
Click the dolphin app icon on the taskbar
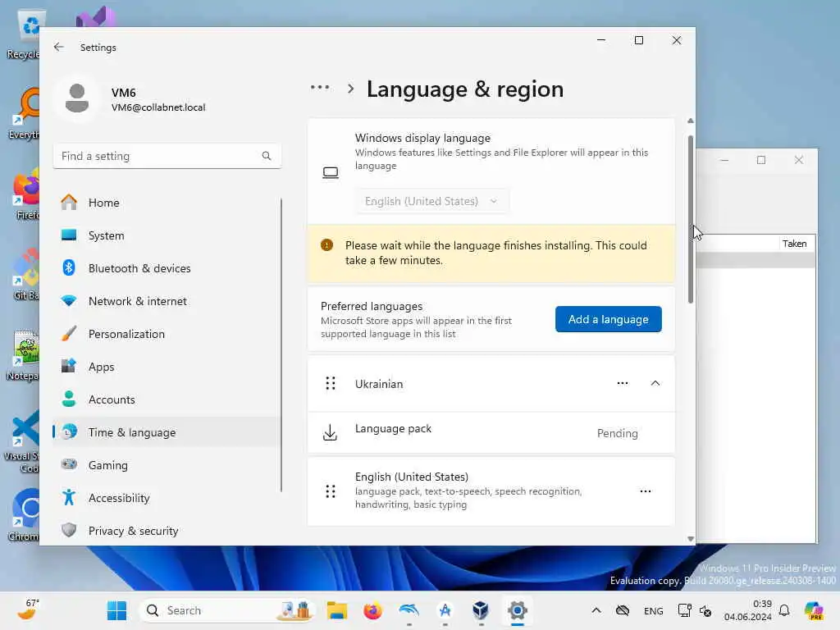409,610
